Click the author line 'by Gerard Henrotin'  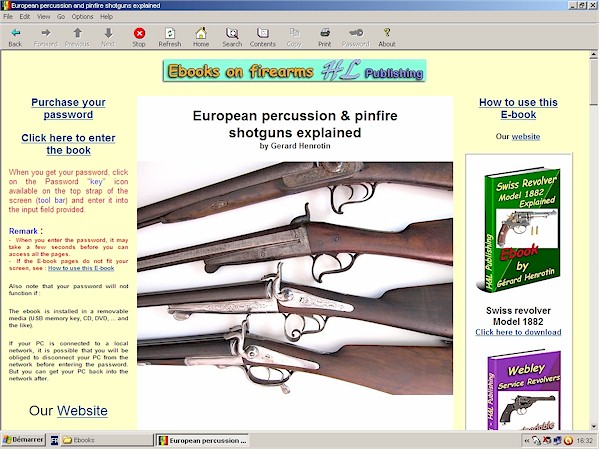tap(295, 146)
